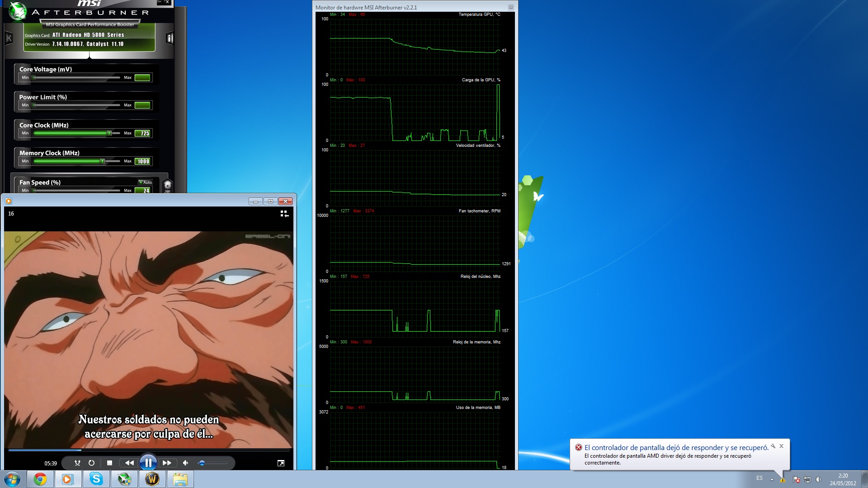The image size is (868, 488).
Task: Open World of Warcraft taskbar icon
Action: [x=152, y=479]
